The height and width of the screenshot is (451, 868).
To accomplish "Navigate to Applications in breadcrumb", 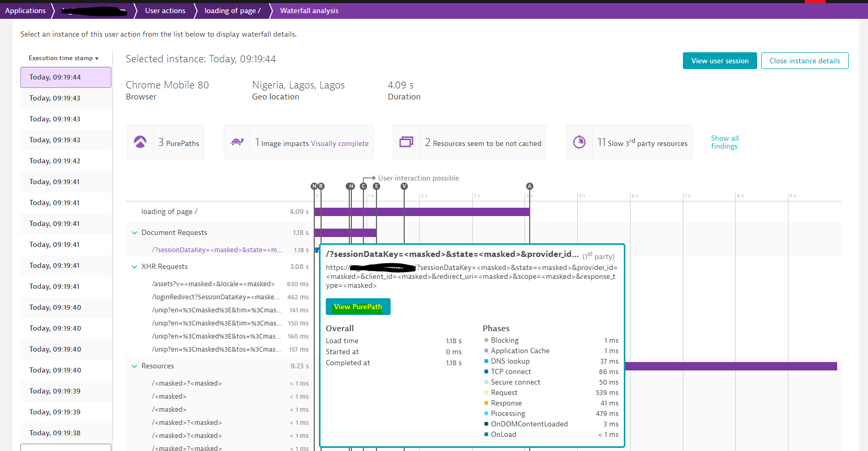I will pos(25,10).
